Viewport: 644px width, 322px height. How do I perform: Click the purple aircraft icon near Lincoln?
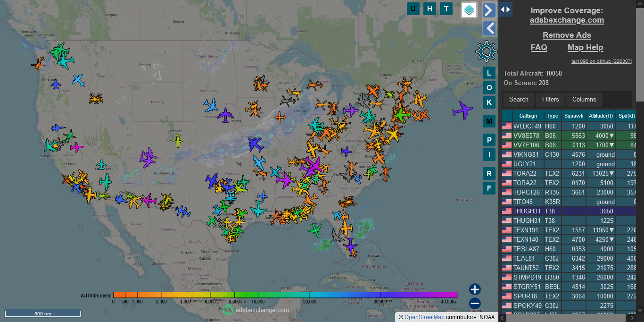pyautogui.click(x=226, y=115)
